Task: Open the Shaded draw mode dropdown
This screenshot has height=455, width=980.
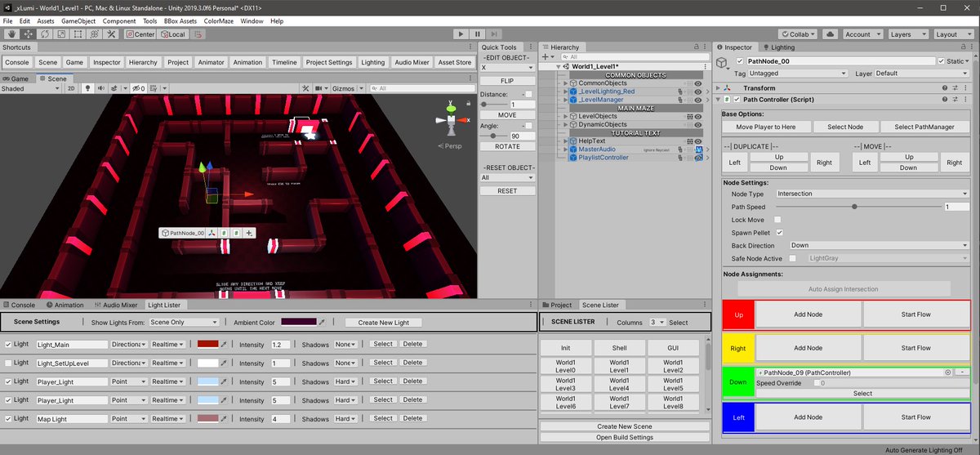Action: click(x=31, y=88)
